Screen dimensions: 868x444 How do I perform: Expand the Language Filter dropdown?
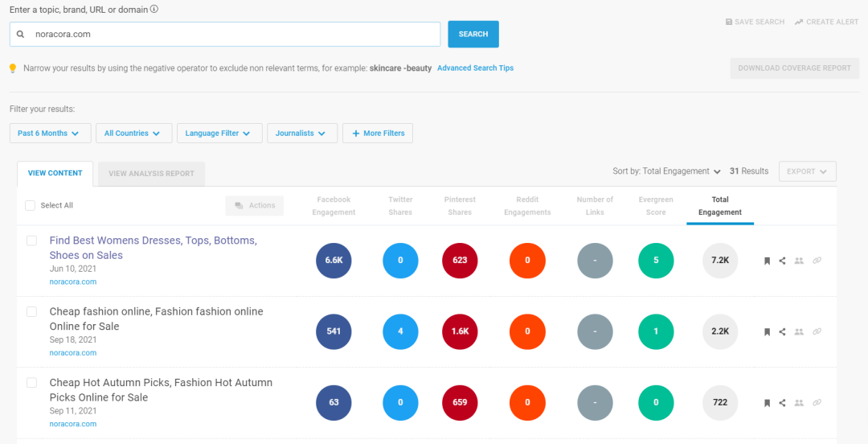pyautogui.click(x=219, y=133)
